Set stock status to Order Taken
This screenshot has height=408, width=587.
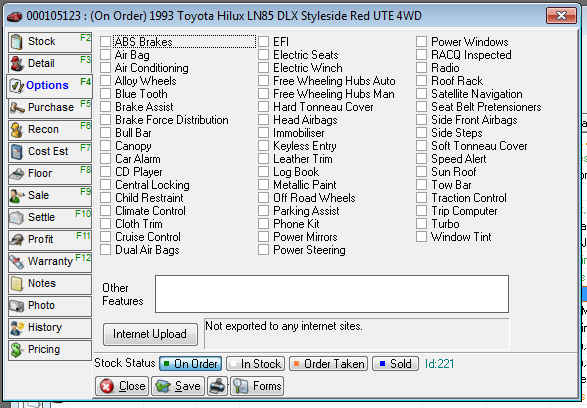[328, 364]
